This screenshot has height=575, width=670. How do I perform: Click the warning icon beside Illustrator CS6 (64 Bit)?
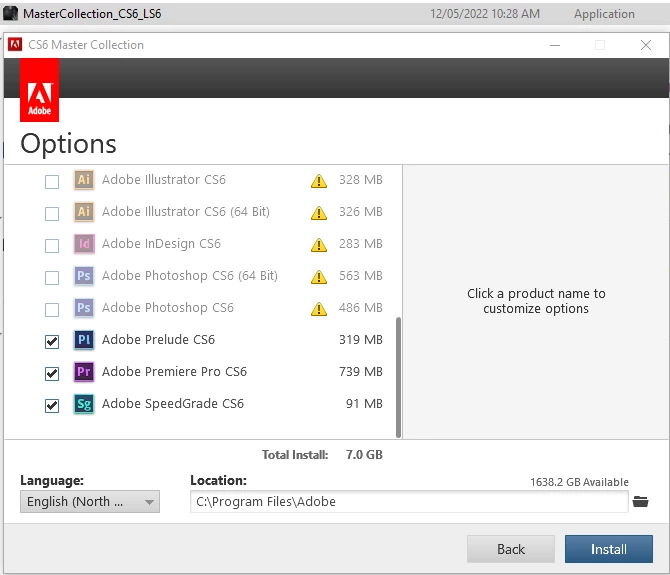pyautogui.click(x=319, y=213)
